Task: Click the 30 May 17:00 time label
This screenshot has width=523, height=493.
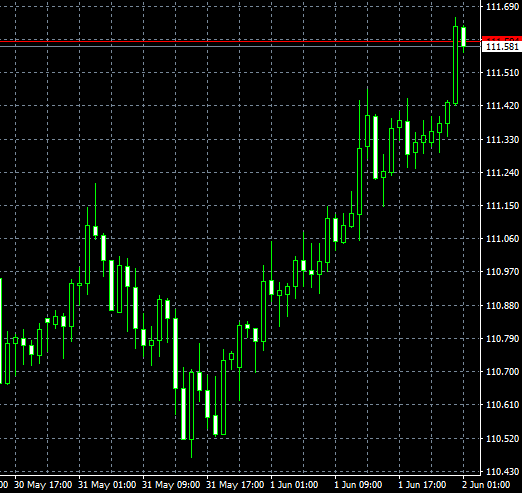Action: [x=43, y=485]
